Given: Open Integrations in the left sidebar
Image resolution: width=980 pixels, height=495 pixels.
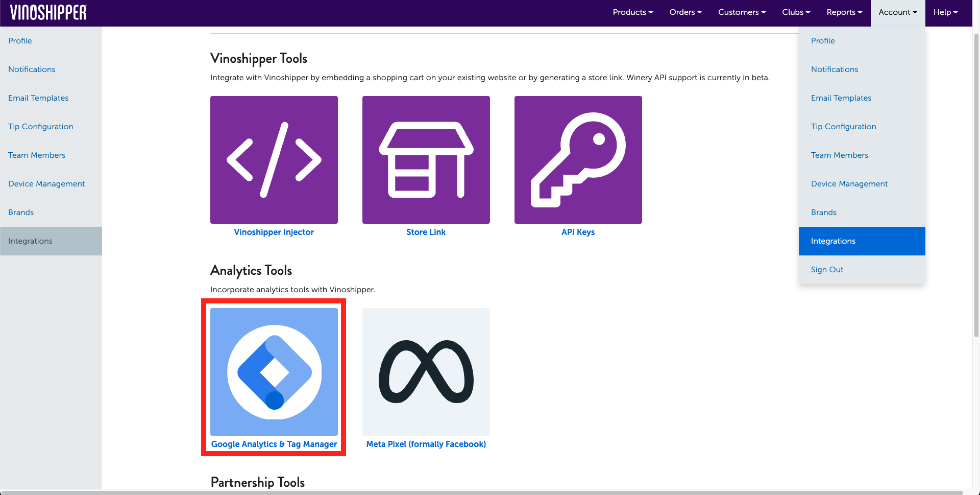Looking at the screenshot, I should tap(51, 241).
